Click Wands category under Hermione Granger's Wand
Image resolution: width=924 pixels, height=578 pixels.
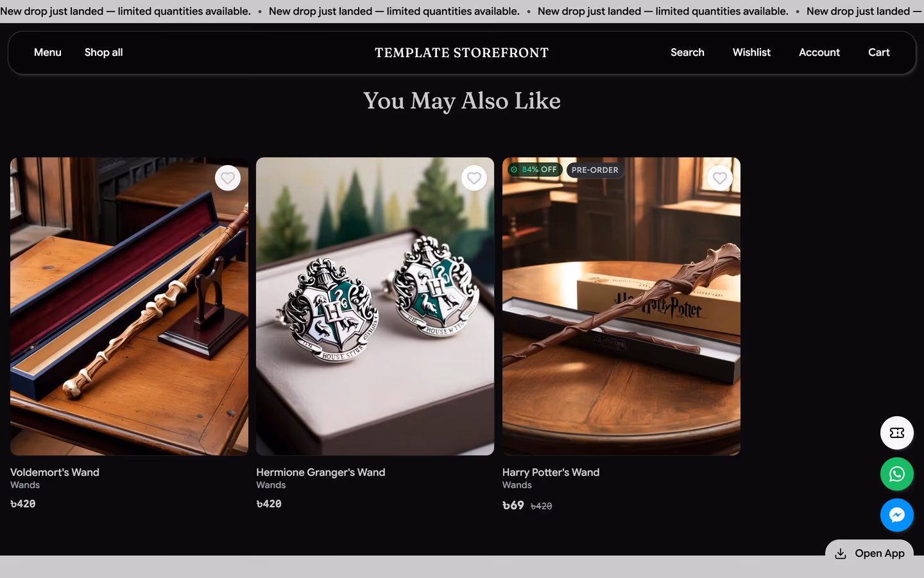click(x=271, y=485)
